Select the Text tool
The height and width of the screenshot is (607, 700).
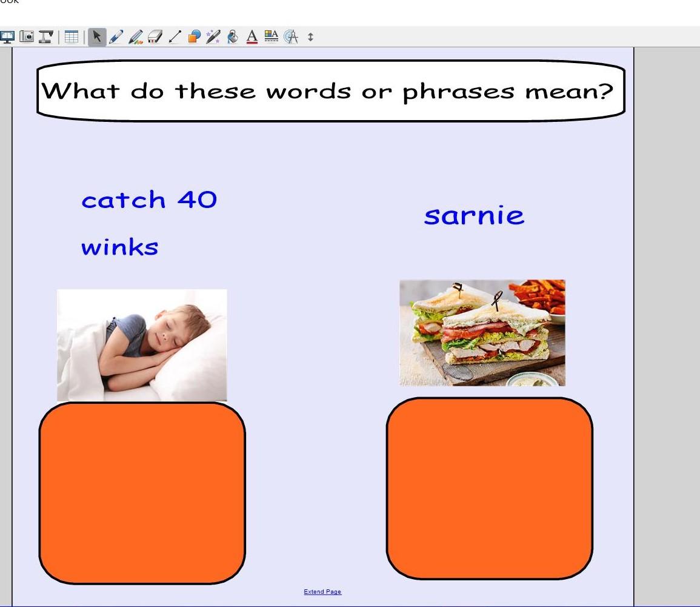(x=252, y=37)
